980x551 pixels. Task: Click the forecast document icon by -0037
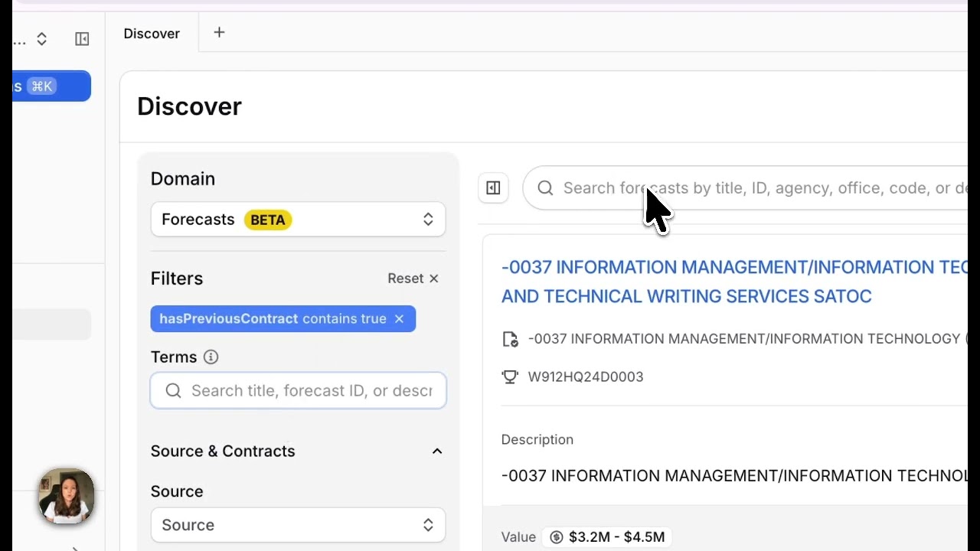(510, 339)
